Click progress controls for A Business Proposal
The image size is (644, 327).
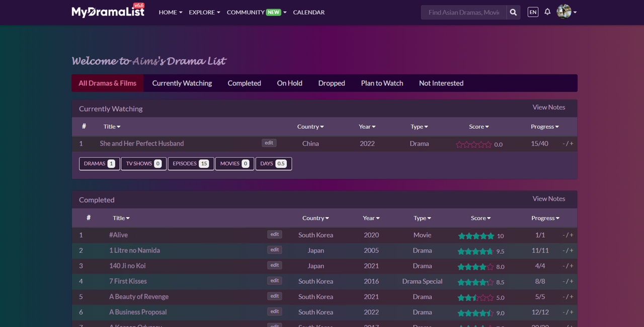click(568, 312)
